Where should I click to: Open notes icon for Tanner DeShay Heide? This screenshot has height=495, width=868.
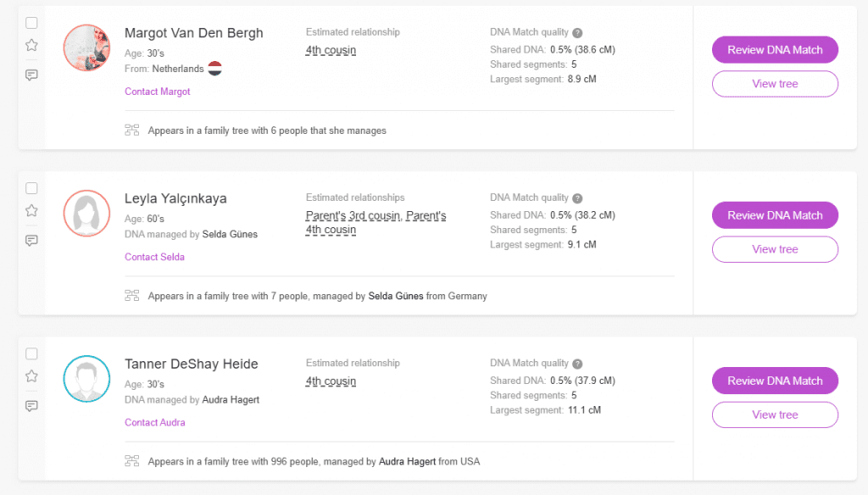tap(31, 405)
